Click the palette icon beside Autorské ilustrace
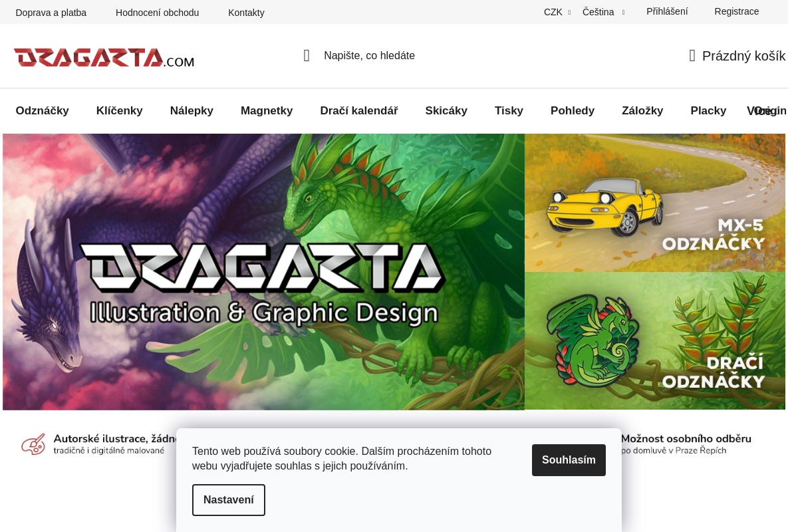This screenshot has width=798, height=532. [x=33, y=444]
